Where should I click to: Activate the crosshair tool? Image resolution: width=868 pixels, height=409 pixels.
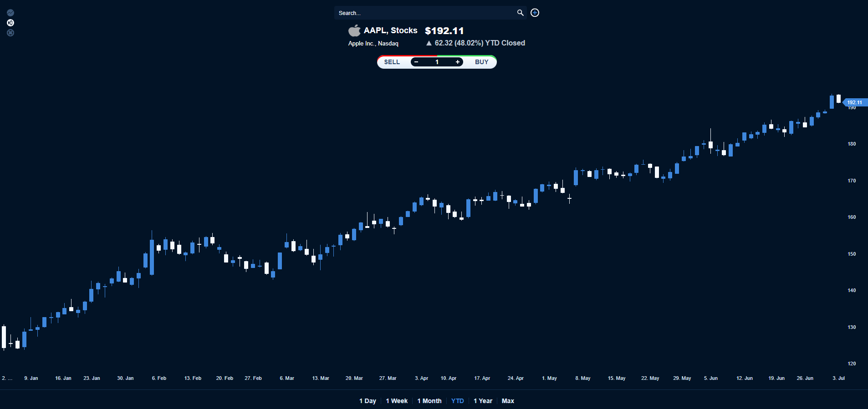click(x=10, y=33)
